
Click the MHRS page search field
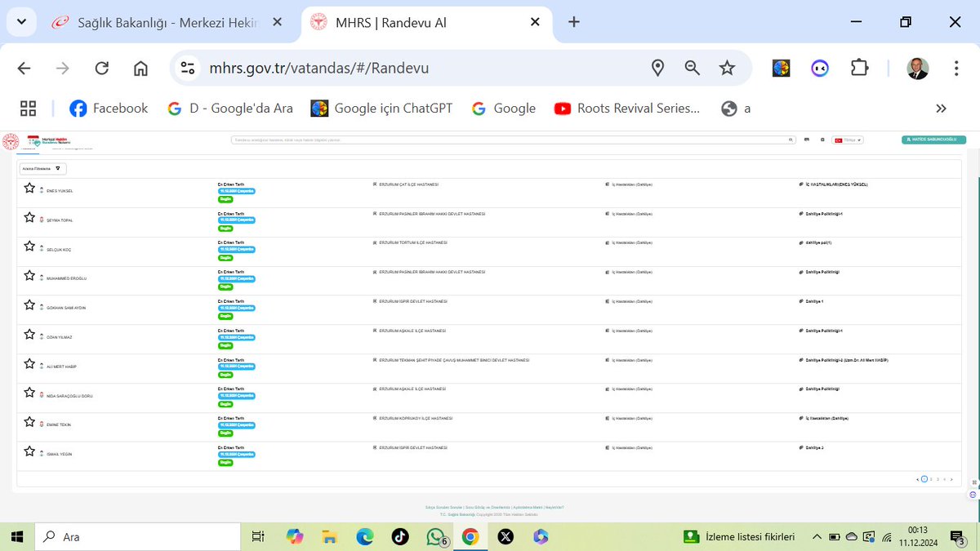513,140
